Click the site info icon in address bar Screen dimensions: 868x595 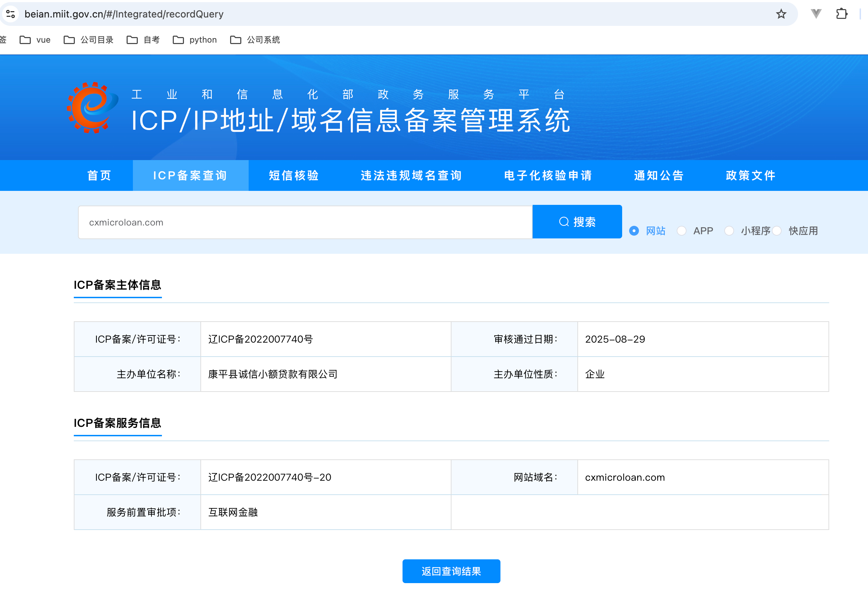tap(10, 14)
